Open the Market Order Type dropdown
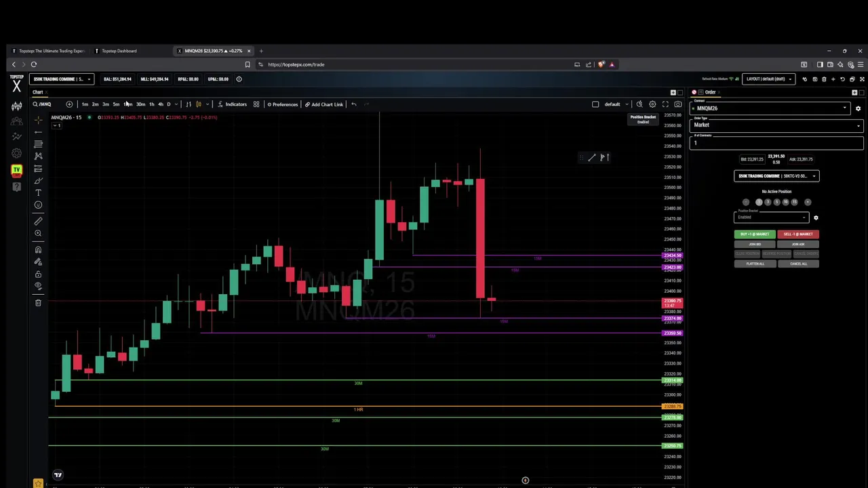Viewport: 868px width, 488px height. [x=776, y=125]
